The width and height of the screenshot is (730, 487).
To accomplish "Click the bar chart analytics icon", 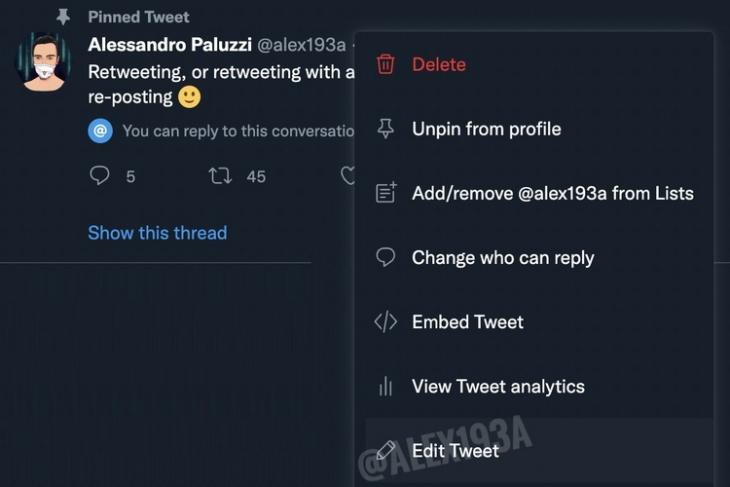I will (x=385, y=386).
